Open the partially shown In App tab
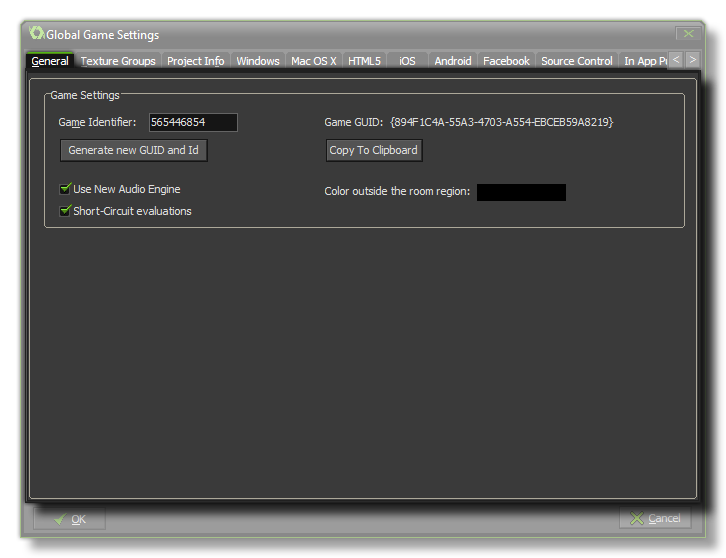The image size is (726, 558). 645,61
